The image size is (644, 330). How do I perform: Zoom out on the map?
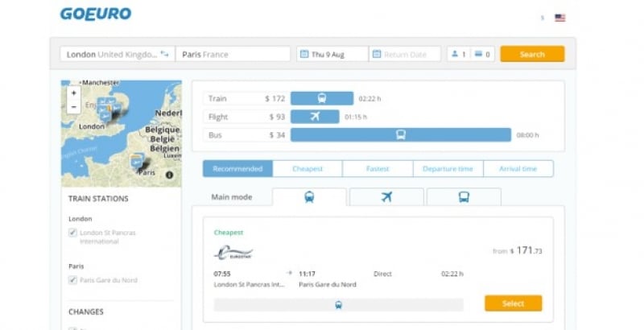[73, 107]
